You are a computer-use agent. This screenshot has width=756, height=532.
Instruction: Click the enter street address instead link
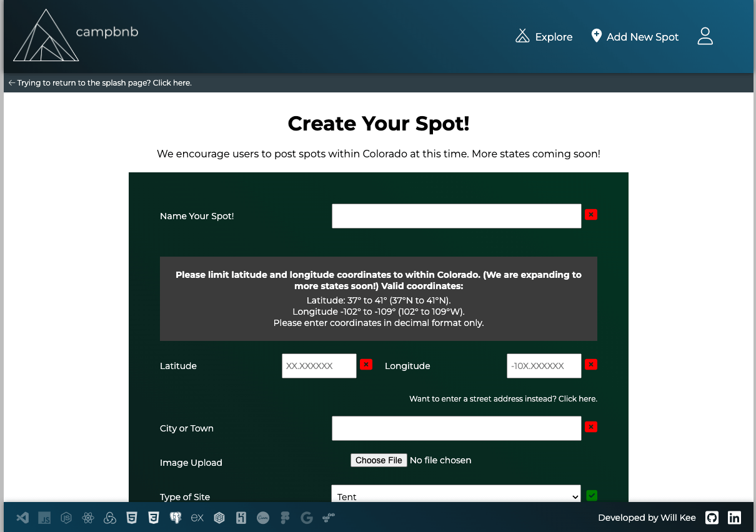(503, 398)
